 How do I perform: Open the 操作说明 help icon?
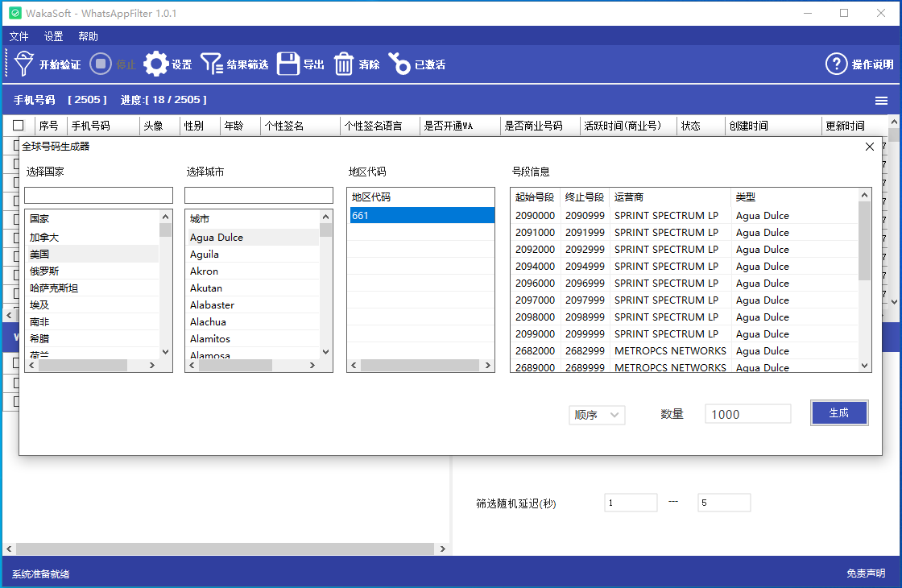pyautogui.click(x=836, y=64)
